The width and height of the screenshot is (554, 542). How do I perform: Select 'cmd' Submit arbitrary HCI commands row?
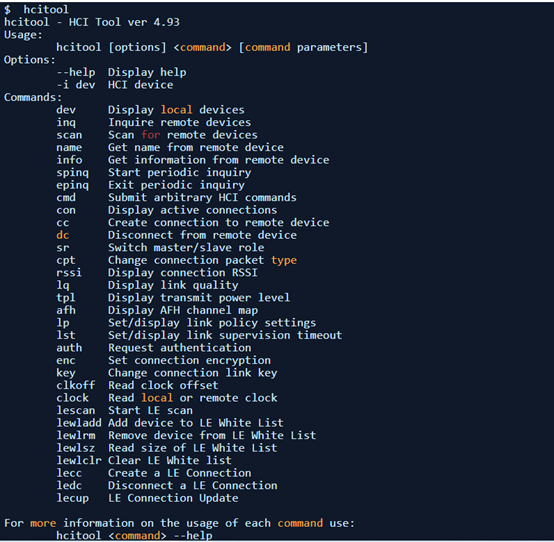coord(176,198)
